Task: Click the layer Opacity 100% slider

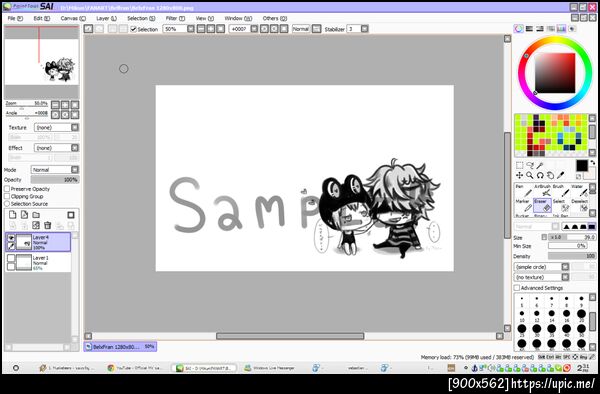Action: (x=55, y=179)
